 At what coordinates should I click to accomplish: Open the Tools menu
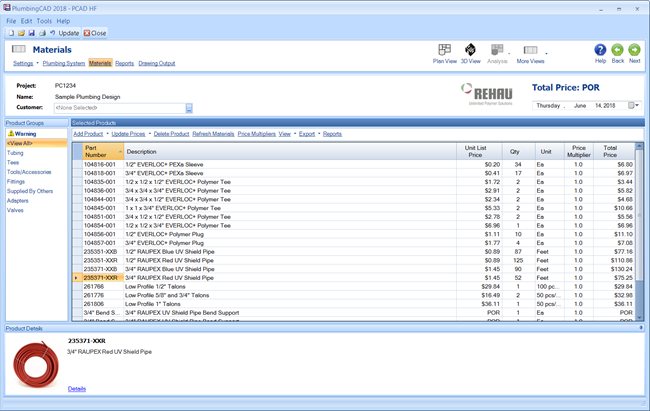pyautogui.click(x=44, y=21)
